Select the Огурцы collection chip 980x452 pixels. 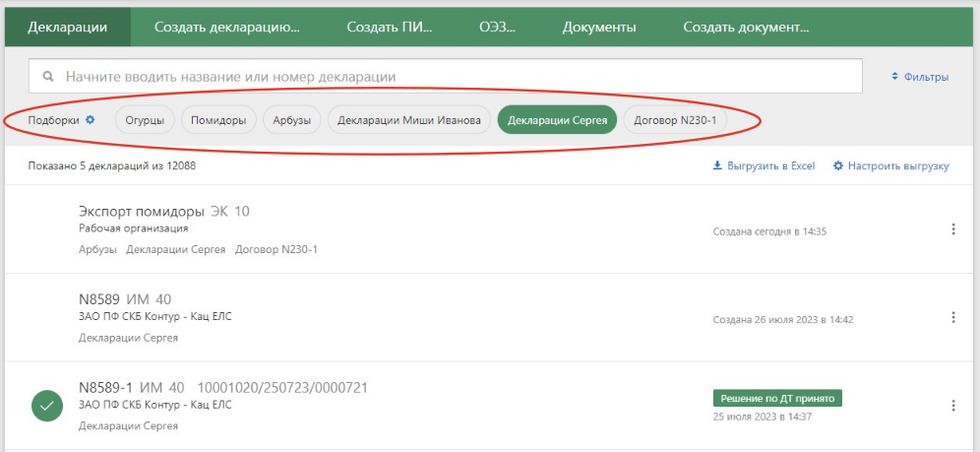click(x=145, y=120)
